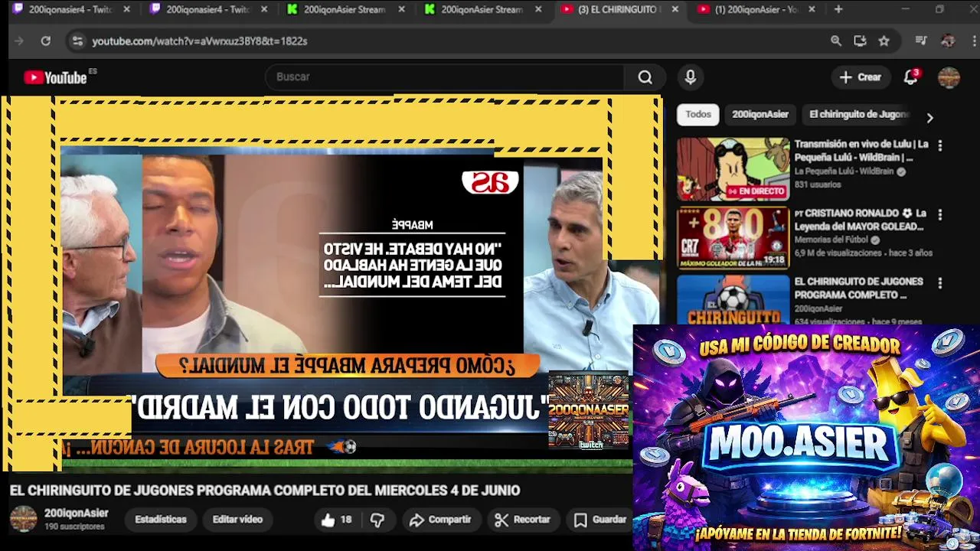Click the Compartir share button
Viewport: 980px width, 551px height.
coord(440,520)
